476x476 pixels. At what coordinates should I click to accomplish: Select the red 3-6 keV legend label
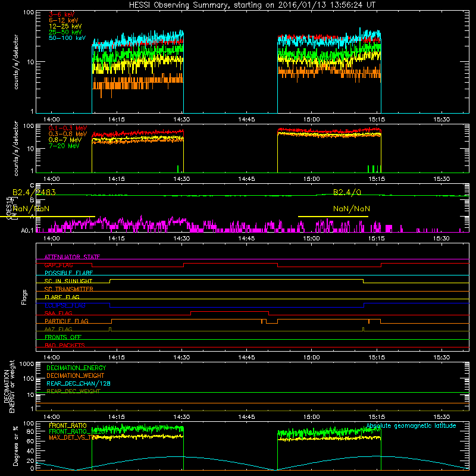tap(61, 14)
